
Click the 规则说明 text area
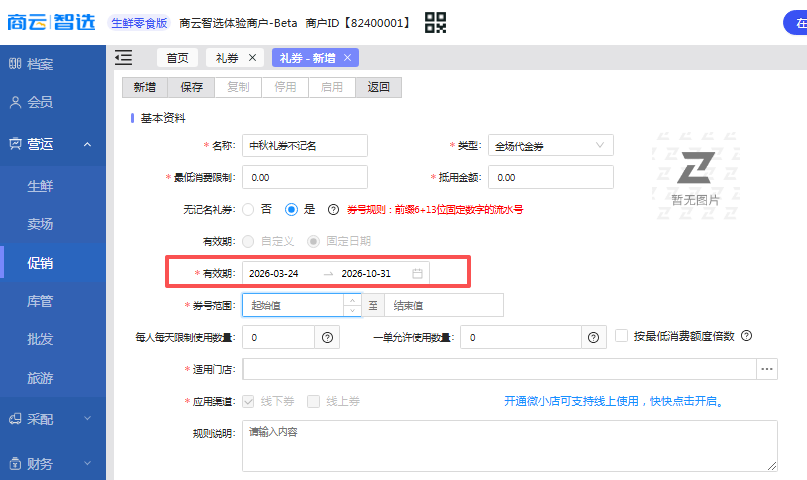[x=510, y=445]
